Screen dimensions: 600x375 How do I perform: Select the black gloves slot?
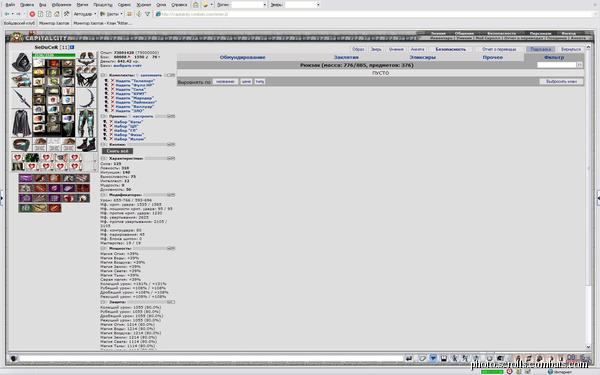(x=86, y=80)
